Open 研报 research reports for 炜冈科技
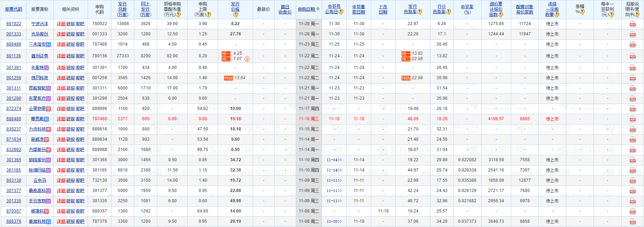 71,78
